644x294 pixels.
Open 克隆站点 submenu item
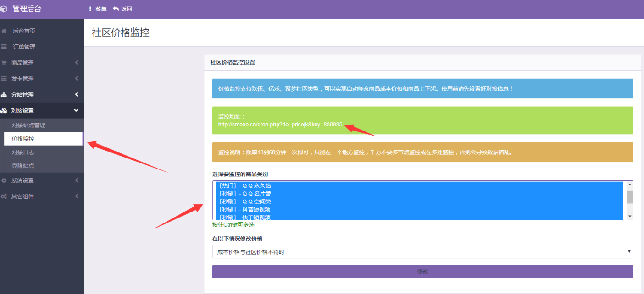(x=23, y=165)
